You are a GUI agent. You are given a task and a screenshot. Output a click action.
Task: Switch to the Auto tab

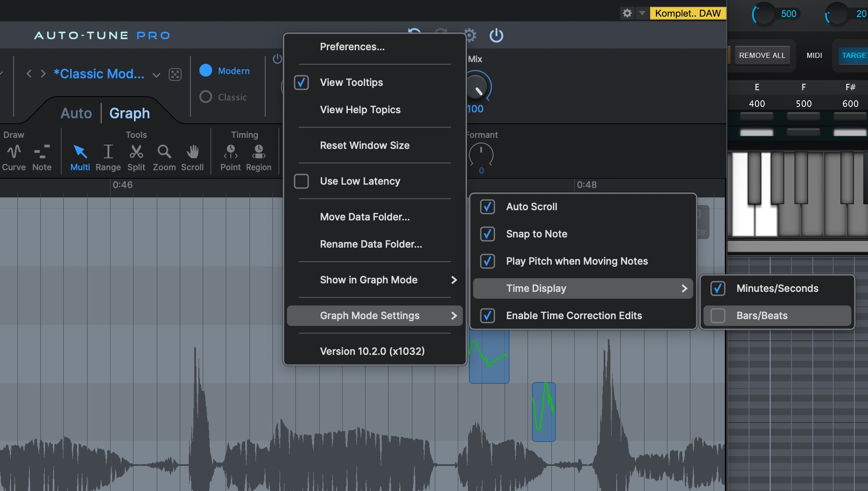point(76,113)
